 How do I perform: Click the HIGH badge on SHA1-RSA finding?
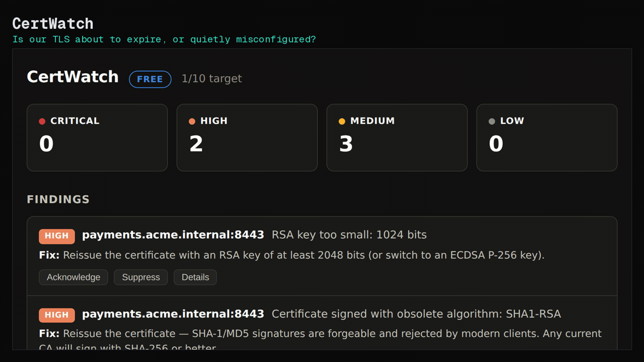pos(57,315)
